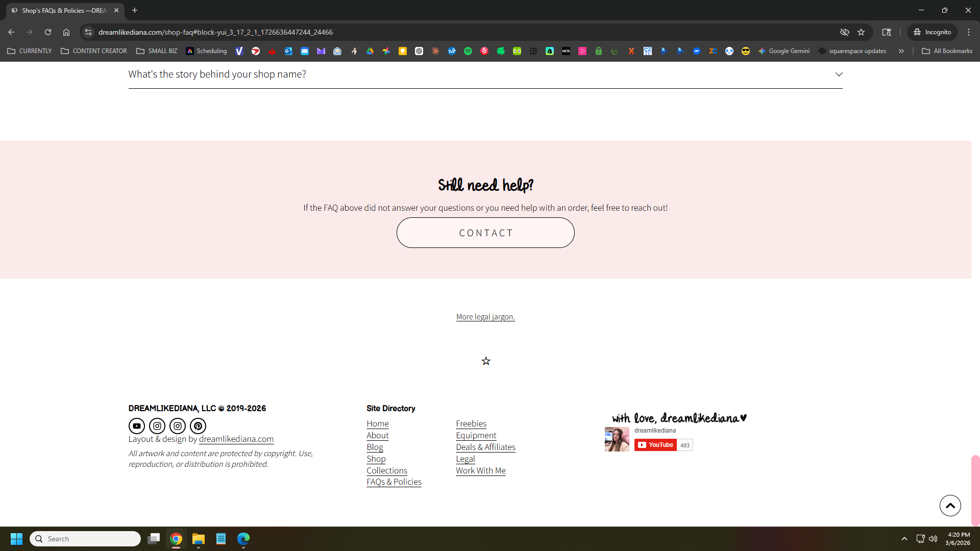Screen dimensions: 980x551
Task: Click the Spotify bookmark icon
Action: click(x=468, y=51)
